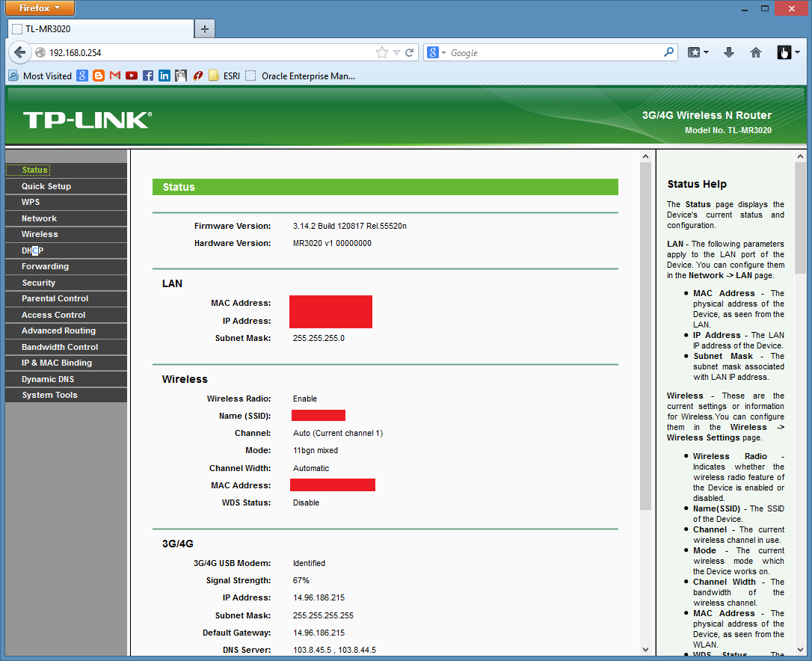812x661 pixels.
Task: Open a new tab with plus button
Action: click(x=205, y=29)
